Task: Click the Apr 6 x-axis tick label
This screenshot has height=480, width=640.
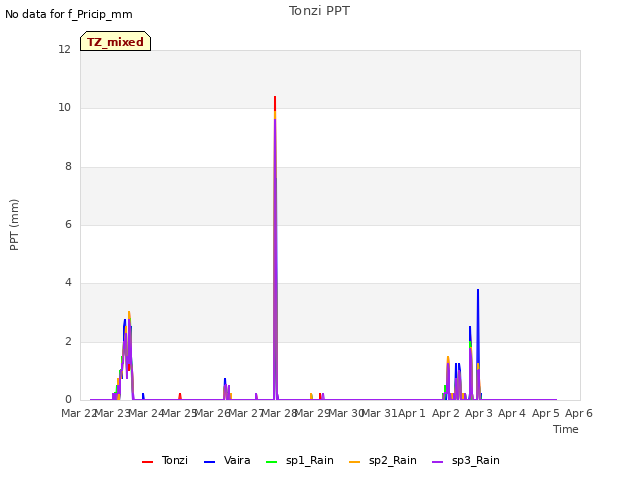Action: (x=579, y=413)
